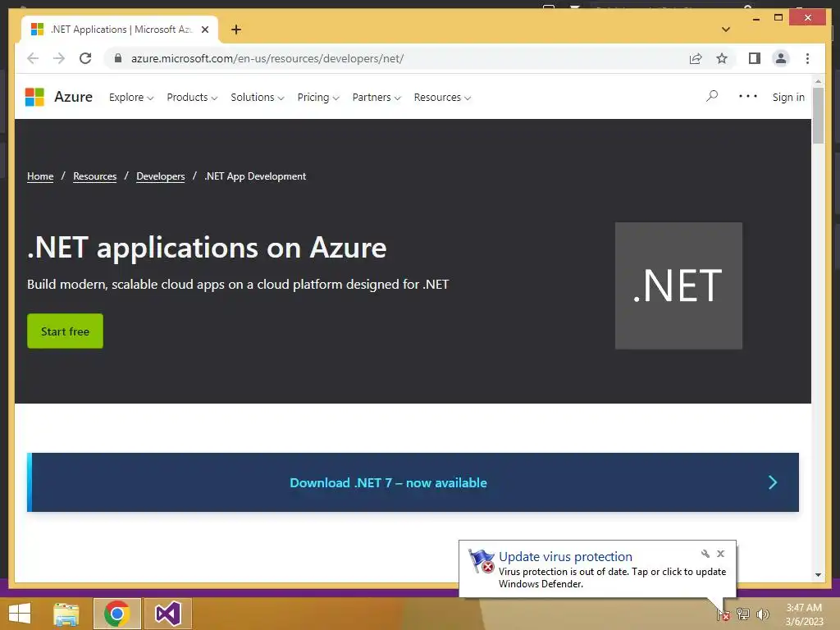
Task: Click the .NET applications on Azure heading
Action: coord(207,248)
